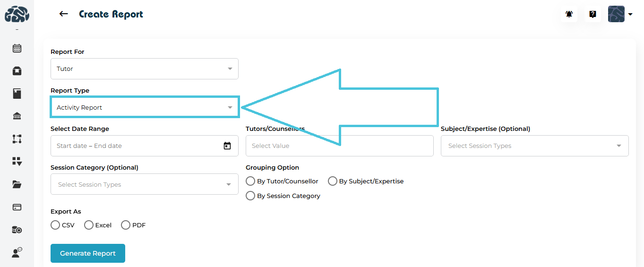
Task: Open the calendar icon in the sidebar
Action: (x=17, y=48)
